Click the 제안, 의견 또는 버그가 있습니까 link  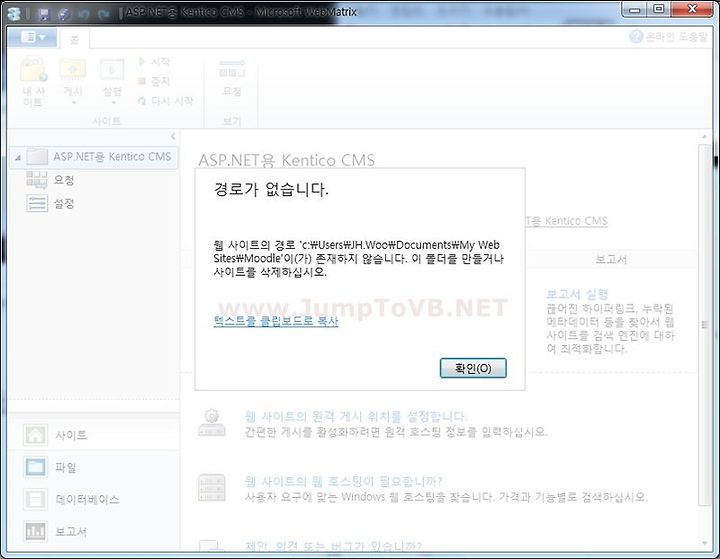pyautogui.click(x=333, y=546)
